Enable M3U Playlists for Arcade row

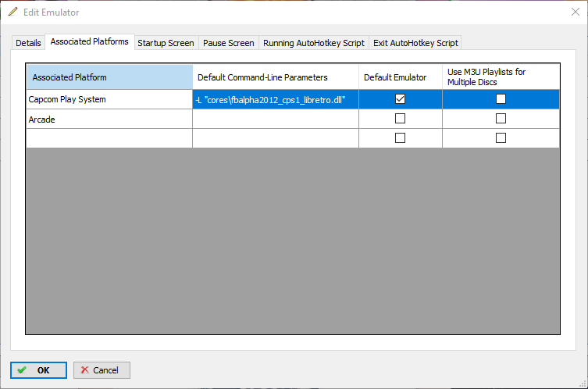click(501, 119)
